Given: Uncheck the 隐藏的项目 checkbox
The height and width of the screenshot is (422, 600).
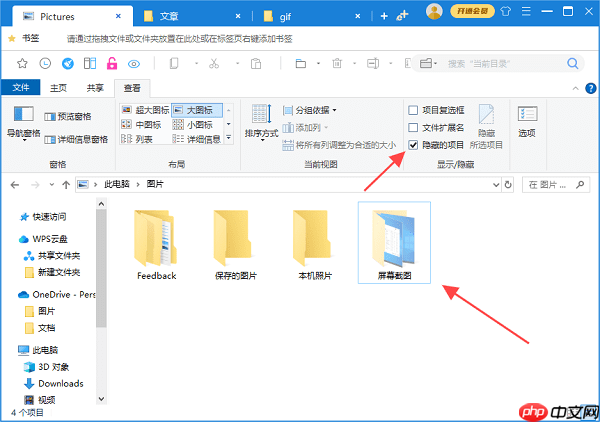Looking at the screenshot, I should (413, 145).
